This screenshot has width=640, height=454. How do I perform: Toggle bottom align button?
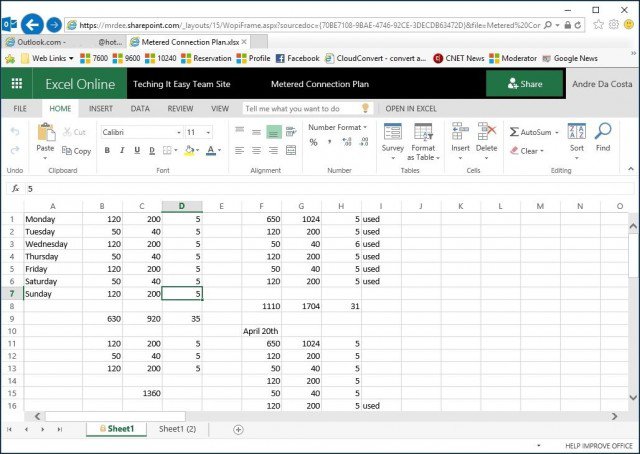click(x=273, y=132)
